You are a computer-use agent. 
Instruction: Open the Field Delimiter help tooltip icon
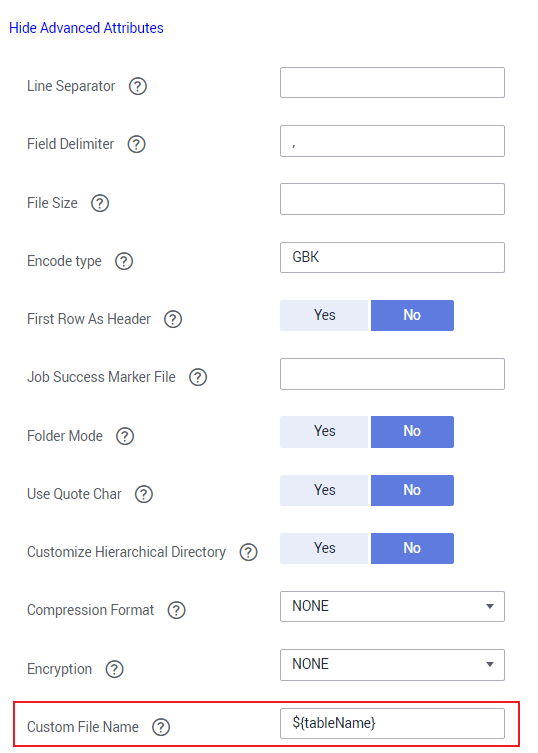click(136, 144)
